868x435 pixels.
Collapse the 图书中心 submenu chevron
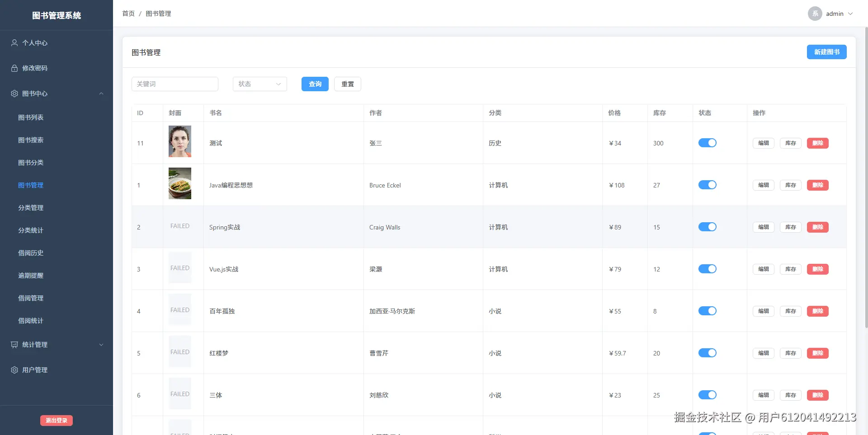[x=101, y=94]
